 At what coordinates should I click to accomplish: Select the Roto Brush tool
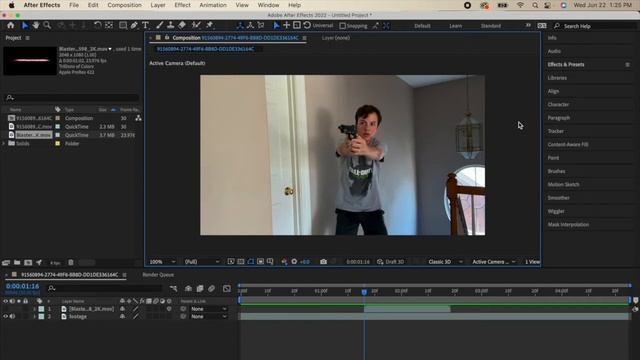click(196, 25)
